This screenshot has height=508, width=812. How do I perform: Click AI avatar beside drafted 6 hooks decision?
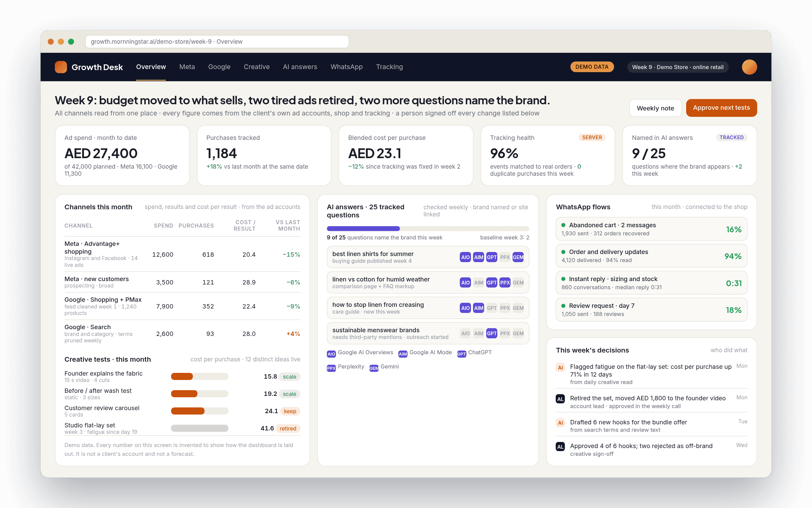pyautogui.click(x=560, y=423)
